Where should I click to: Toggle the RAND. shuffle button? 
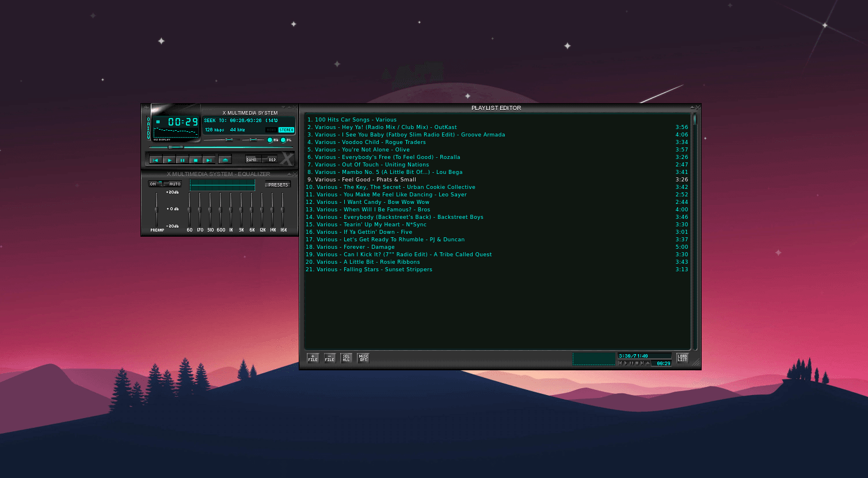[253, 160]
